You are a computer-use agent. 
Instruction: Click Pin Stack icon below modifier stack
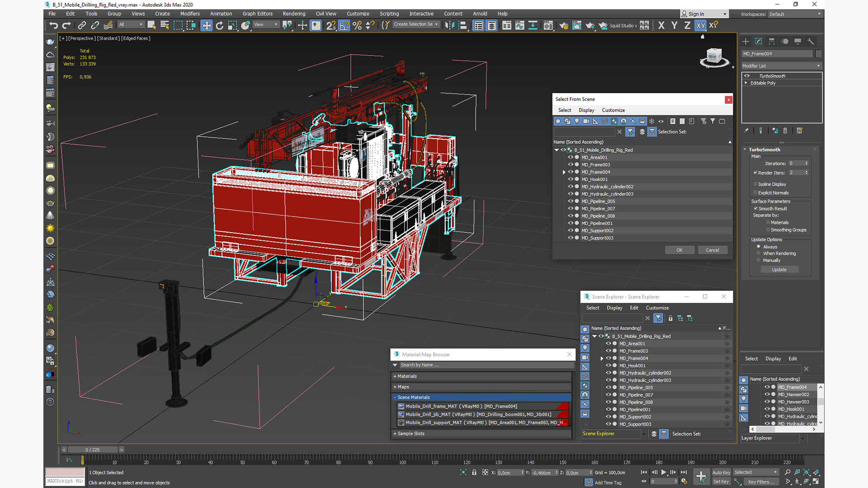coord(746,131)
